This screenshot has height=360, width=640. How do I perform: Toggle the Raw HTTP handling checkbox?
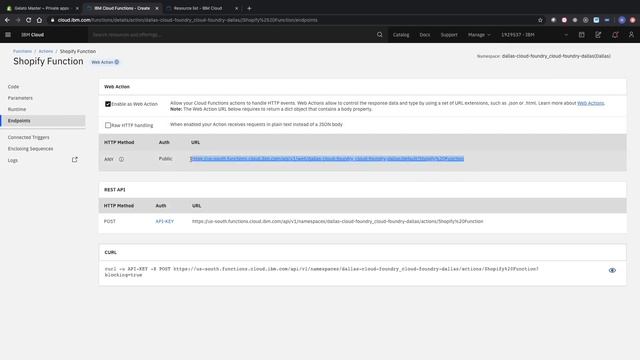(x=108, y=125)
